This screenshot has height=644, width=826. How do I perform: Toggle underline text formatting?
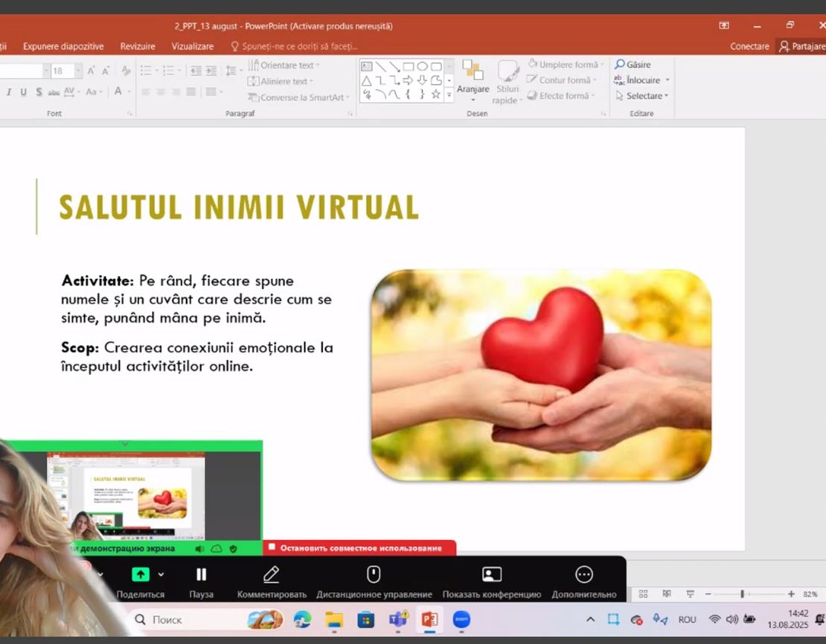(x=23, y=92)
